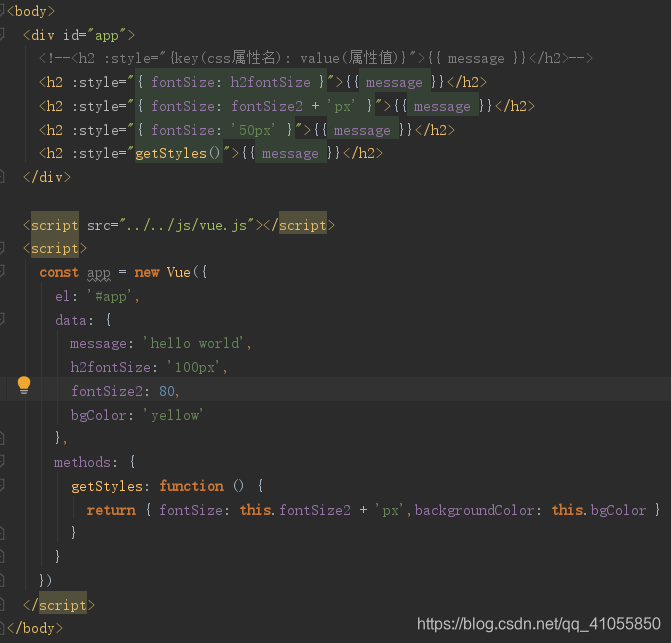Screen dimensions: 671x643
Task: Click the backgroundColor: key
Action: 478,510
